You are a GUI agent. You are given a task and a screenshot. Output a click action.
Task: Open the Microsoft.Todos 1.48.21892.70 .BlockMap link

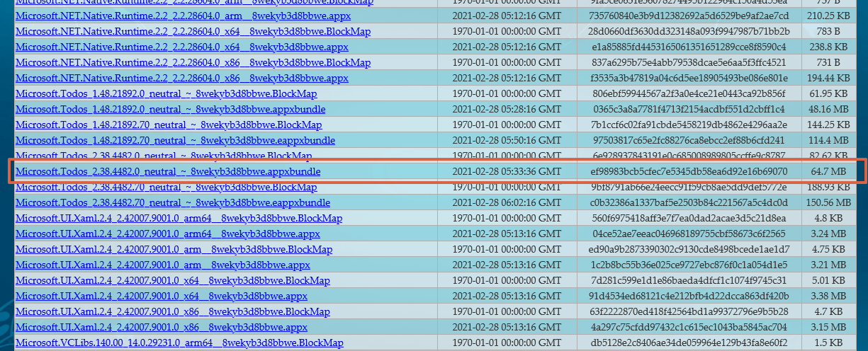click(169, 125)
